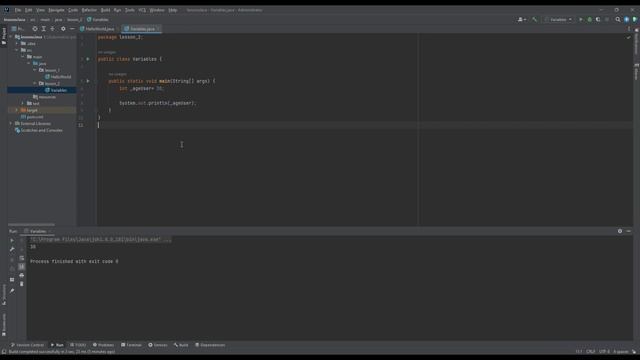Screen dimensions: 640x360
Task: Click the blue IDE updates icon
Action: pyautogui.click(x=627, y=19)
